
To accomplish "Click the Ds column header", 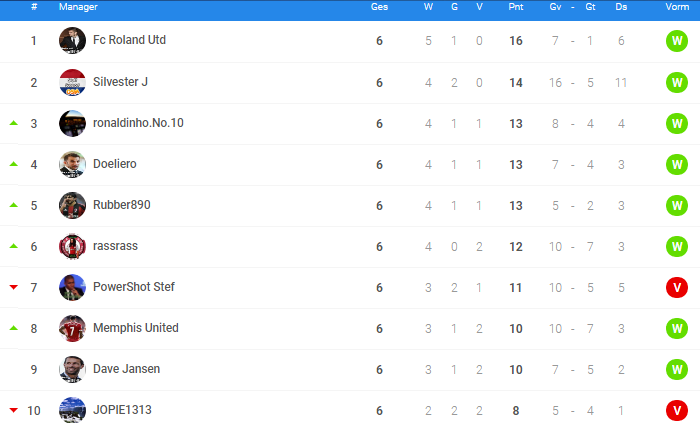I will tap(621, 7).
